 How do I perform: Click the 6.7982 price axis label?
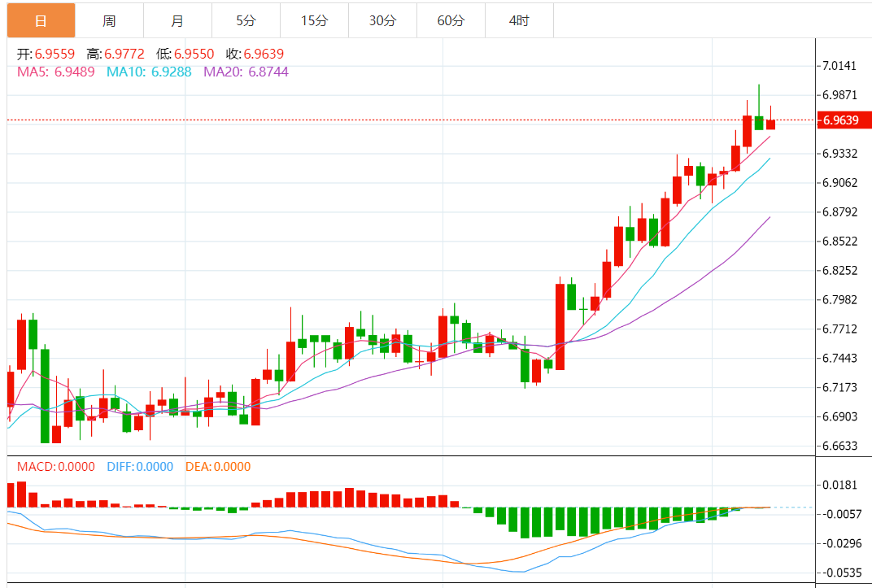839,299
